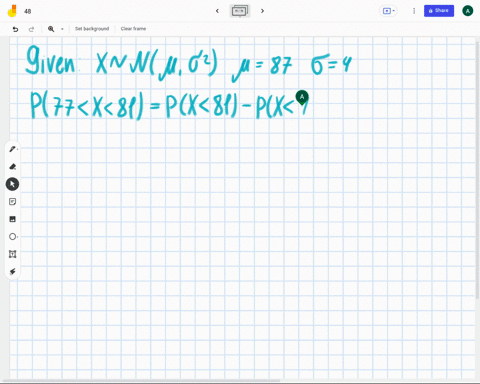Click the zoom magnifier icon
Image resolution: width=480 pixels, height=384 pixels.
(x=51, y=29)
